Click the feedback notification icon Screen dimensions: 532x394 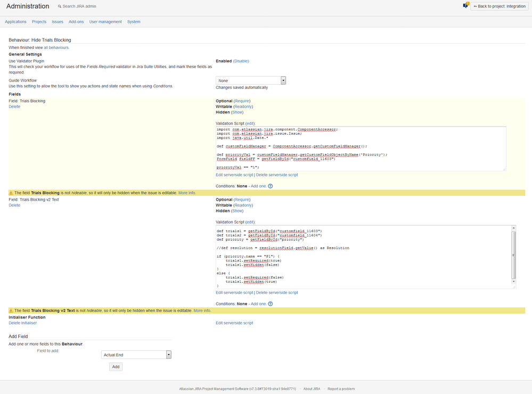pos(465,5)
